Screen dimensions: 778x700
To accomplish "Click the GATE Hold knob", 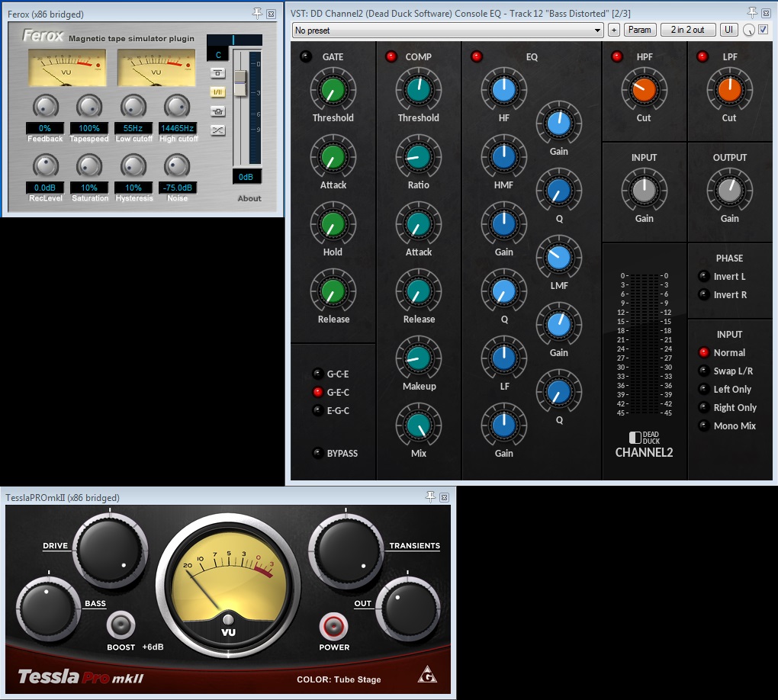I will click(x=333, y=225).
